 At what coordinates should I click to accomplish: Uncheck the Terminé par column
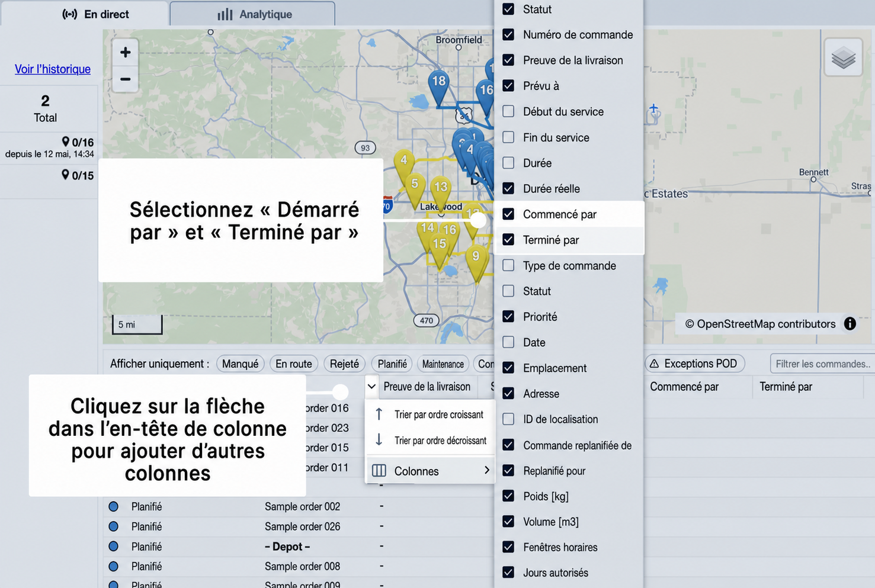click(x=508, y=240)
